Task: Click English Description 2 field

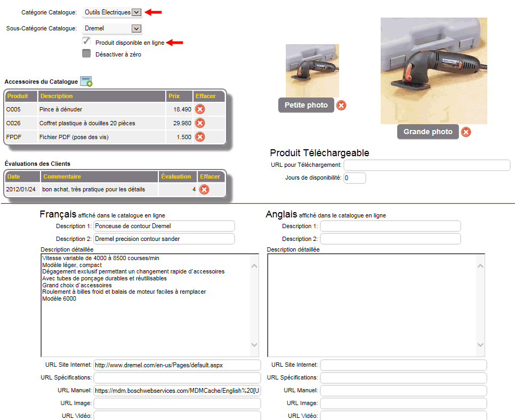Action: pyautogui.click(x=391, y=239)
